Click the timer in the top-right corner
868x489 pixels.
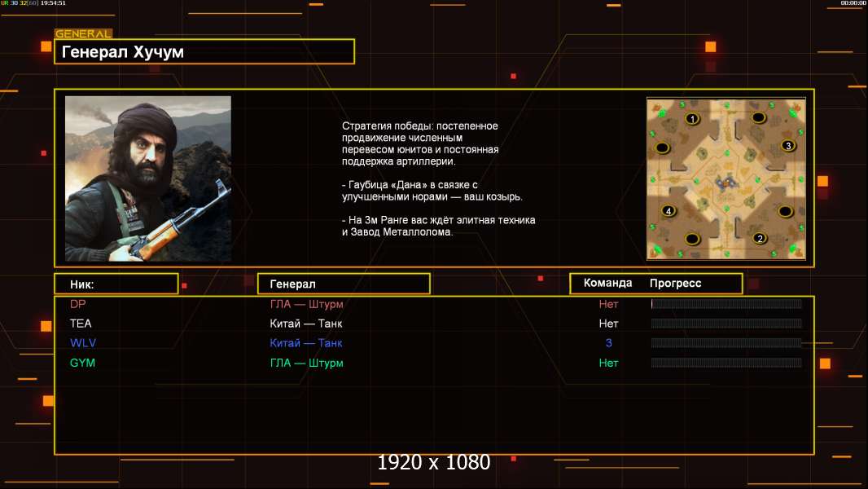[853, 3]
